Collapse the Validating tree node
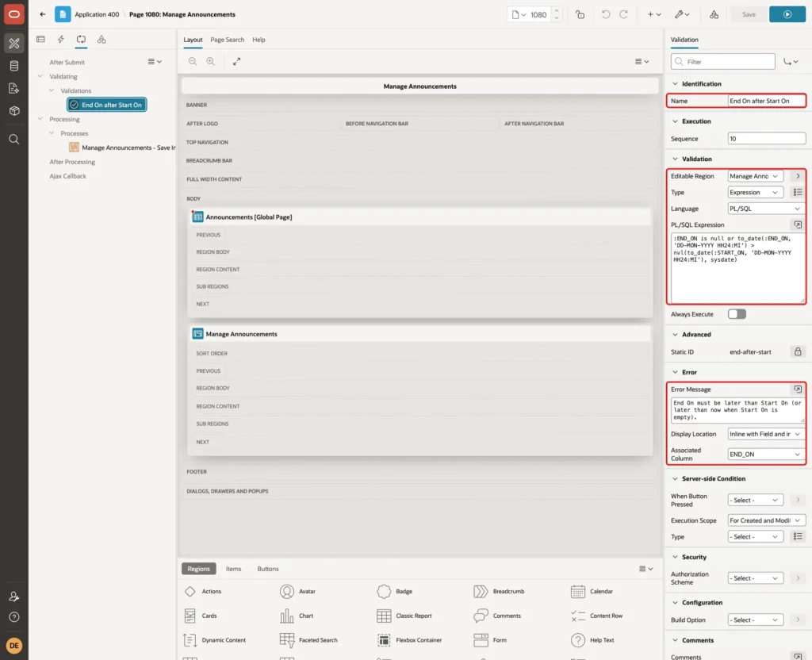 coord(40,76)
